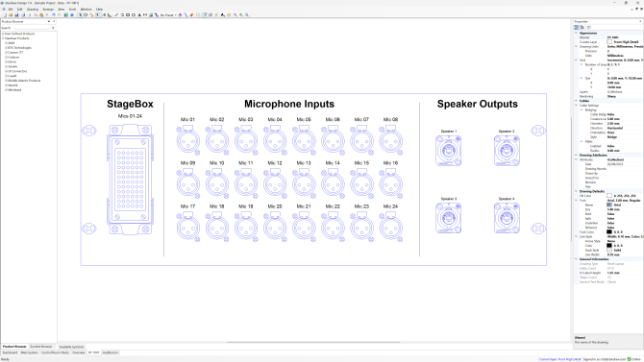Switch to the Available Symbols tab
The image size is (644, 362).
71,347
